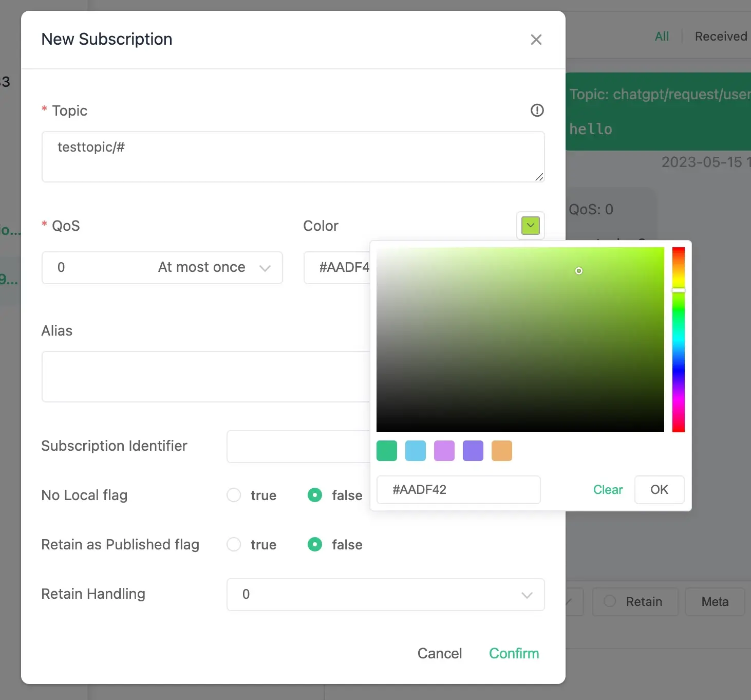Expand the Color picker dropdown

click(x=530, y=226)
